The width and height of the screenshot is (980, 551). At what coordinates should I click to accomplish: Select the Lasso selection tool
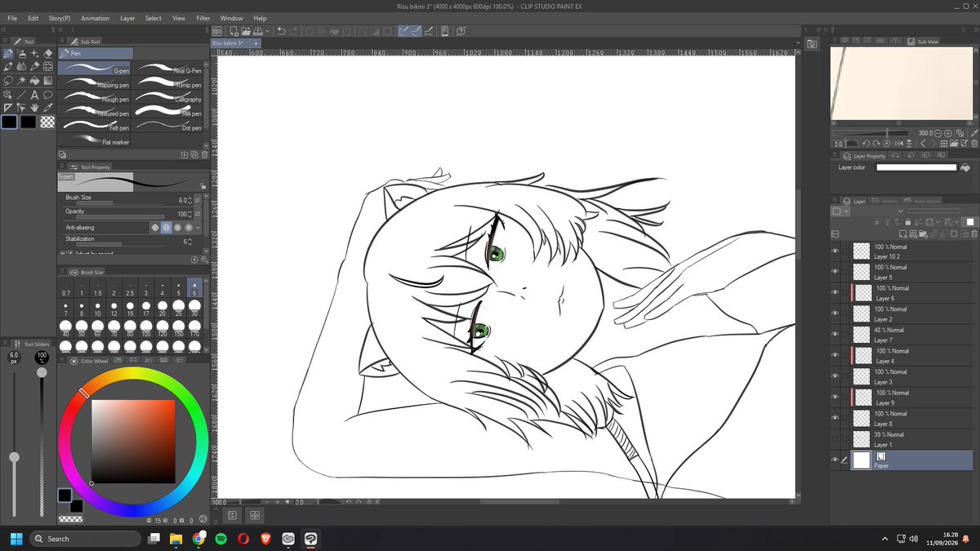coord(8,81)
